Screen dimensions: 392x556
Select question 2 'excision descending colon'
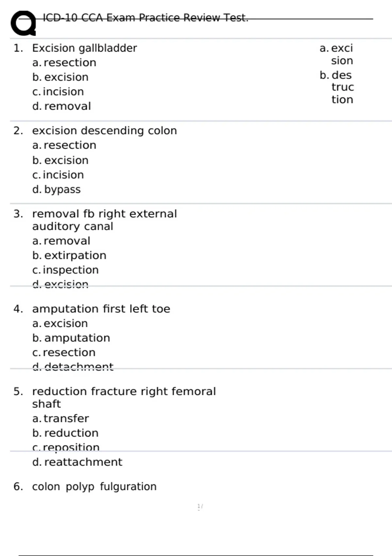(x=104, y=131)
